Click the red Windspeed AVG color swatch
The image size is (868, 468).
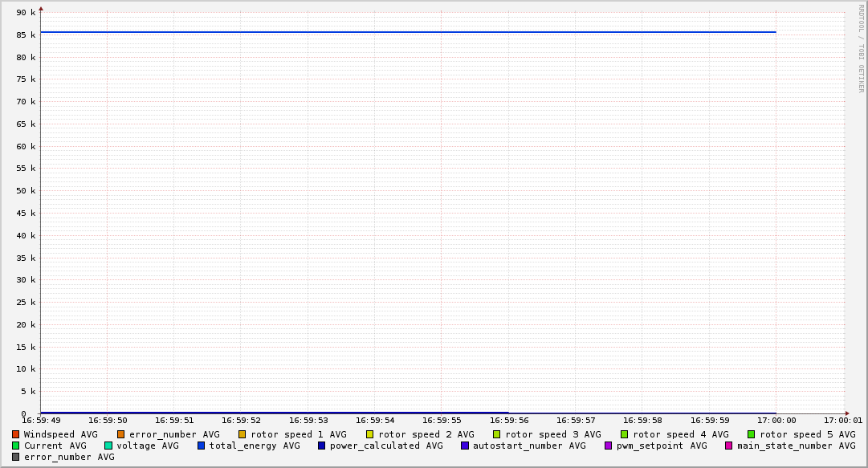pos(15,434)
